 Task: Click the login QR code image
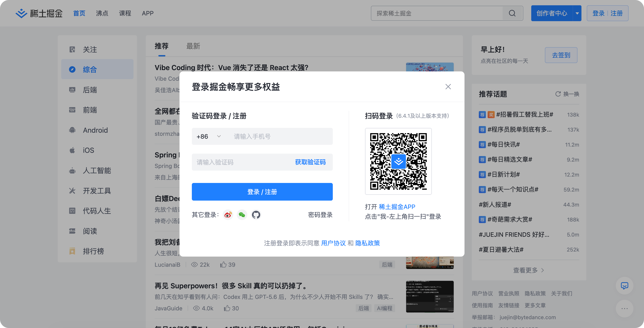(398, 161)
